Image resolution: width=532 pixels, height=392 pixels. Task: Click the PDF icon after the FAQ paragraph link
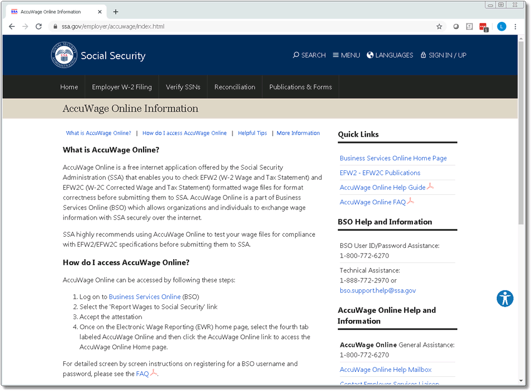click(x=154, y=372)
